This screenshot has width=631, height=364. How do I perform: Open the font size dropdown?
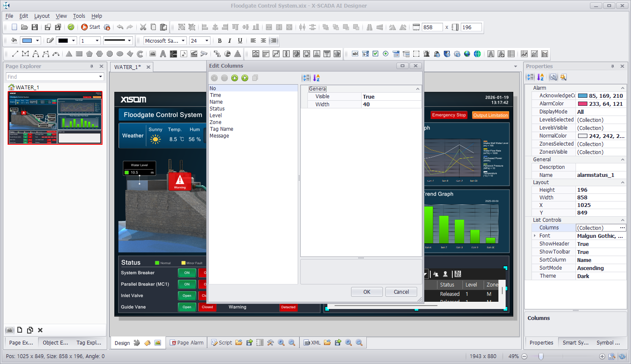(207, 41)
